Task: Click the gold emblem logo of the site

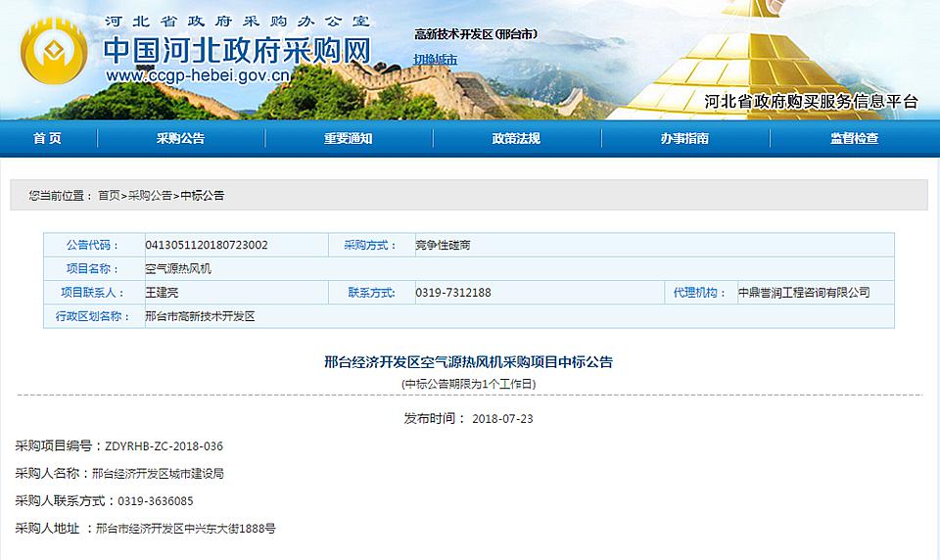Action: click(x=54, y=56)
